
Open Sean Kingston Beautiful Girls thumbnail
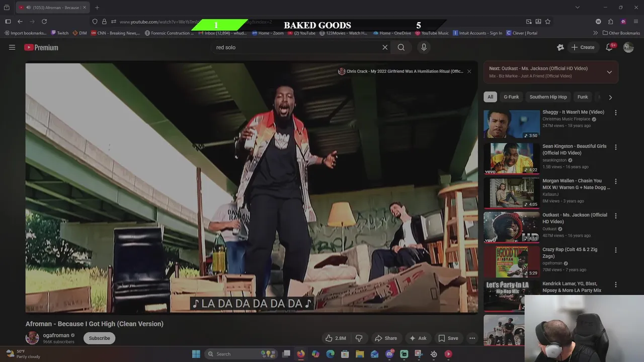tap(512, 158)
